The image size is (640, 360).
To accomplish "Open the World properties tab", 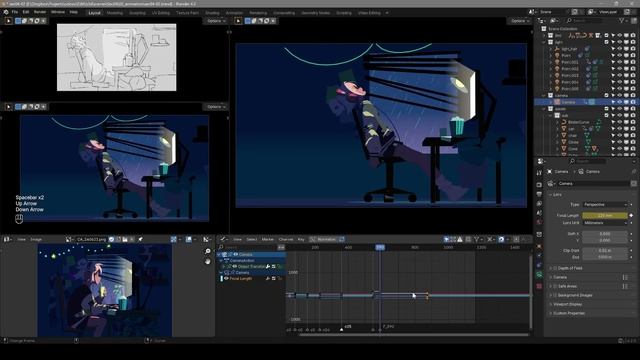I will (539, 222).
